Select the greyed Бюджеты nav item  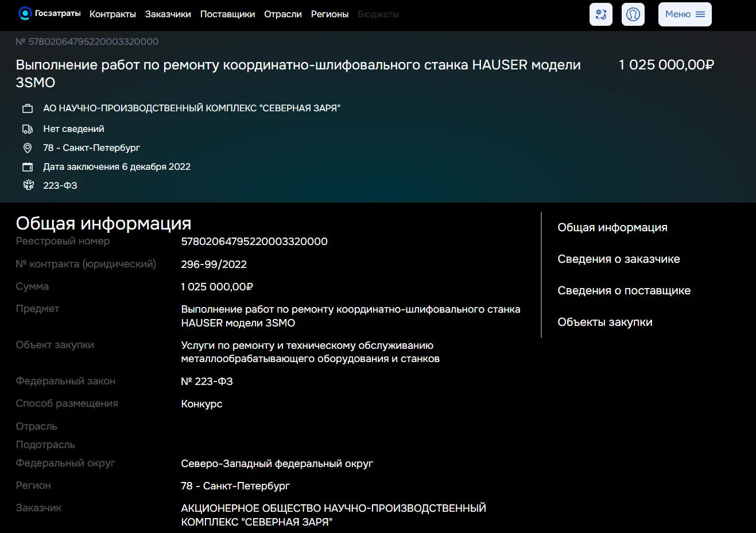pyautogui.click(x=378, y=14)
